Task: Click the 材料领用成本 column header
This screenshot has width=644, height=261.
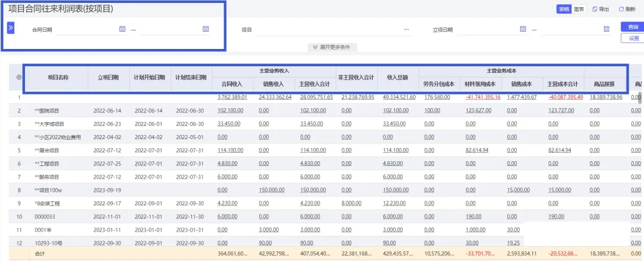Action: tap(481, 84)
